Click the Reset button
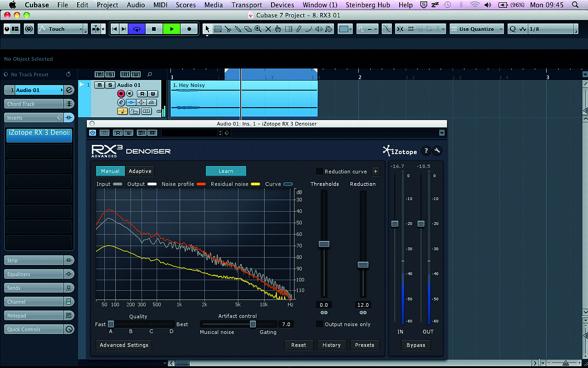Screen dimensions: 588x368 click(299, 345)
